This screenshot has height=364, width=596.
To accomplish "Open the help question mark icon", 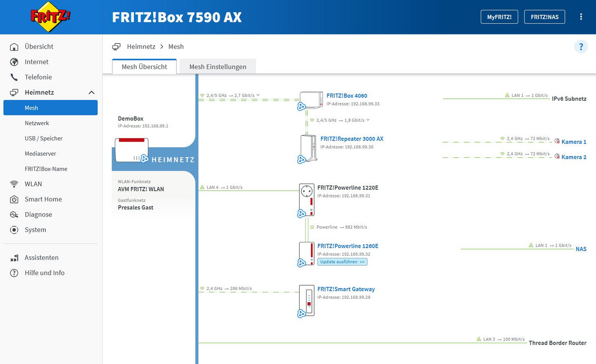I will point(581,47).
